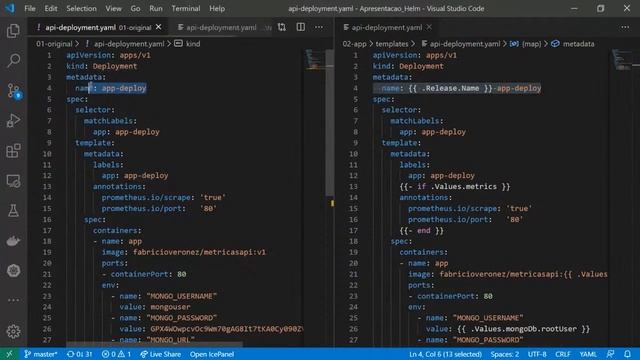Open the Manage settings gear
This screenshot has height=360, width=640.
coord(13,331)
